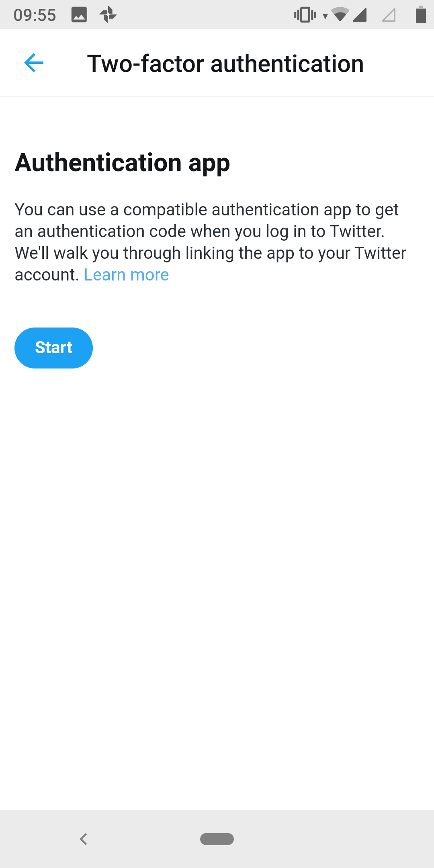
Task: Open the Learn more link
Action: pos(126,274)
